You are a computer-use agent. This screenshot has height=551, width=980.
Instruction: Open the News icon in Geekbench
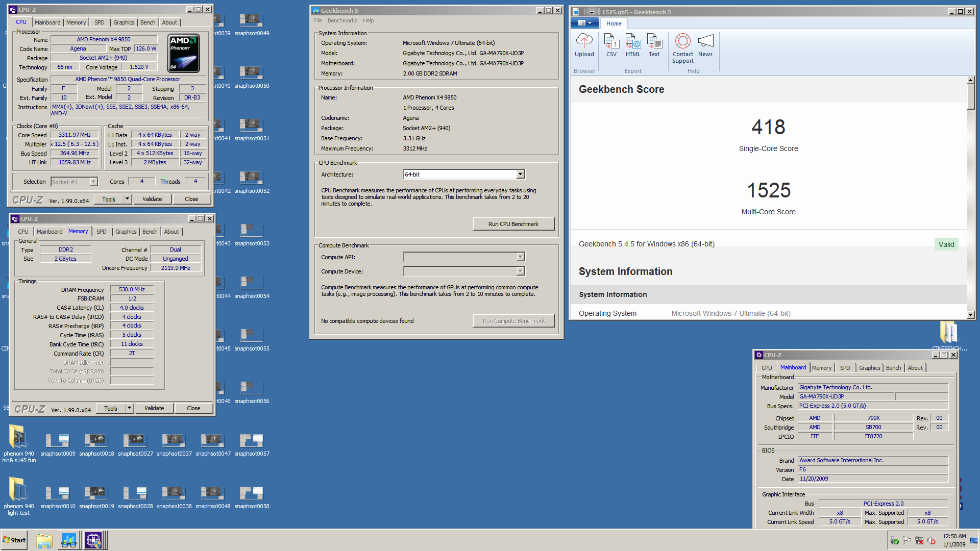coord(705,45)
